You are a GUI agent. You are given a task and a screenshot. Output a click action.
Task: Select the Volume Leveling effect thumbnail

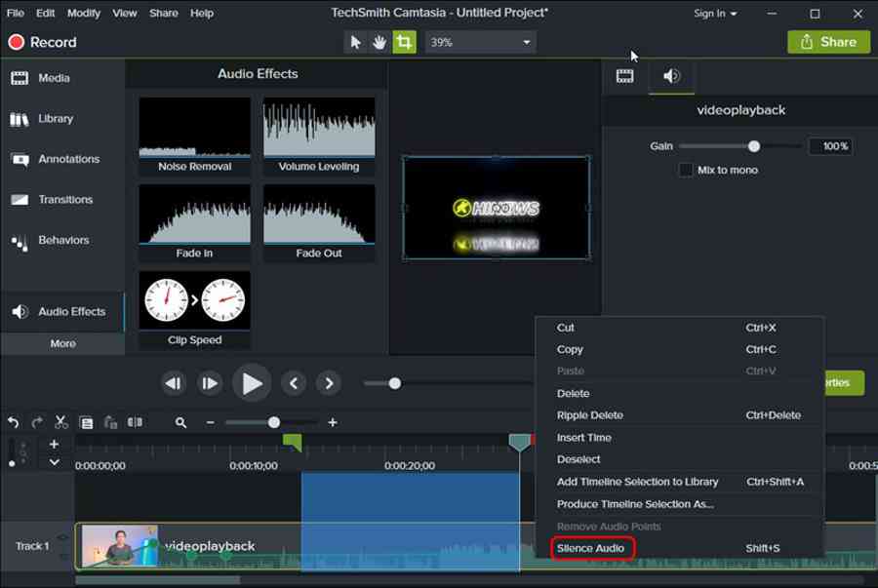point(319,136)
